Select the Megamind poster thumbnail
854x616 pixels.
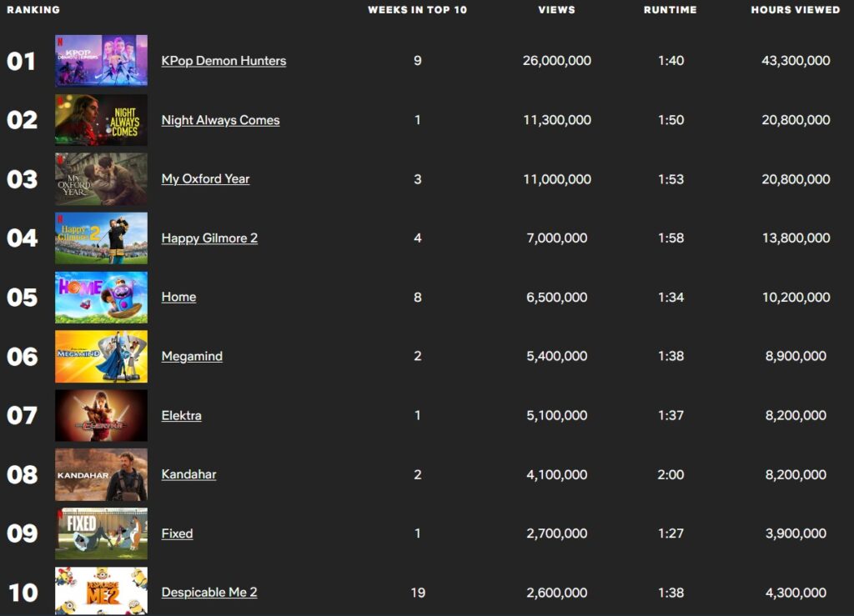(x=101, y=356)
